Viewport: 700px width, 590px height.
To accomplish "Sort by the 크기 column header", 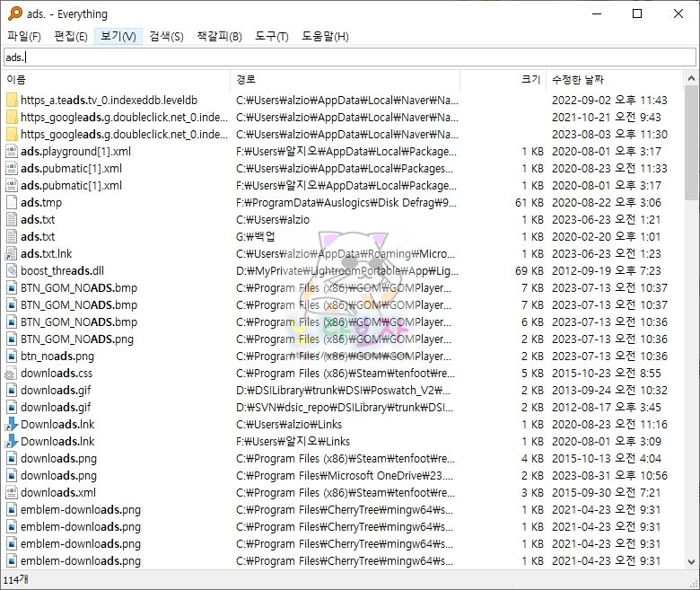I will coord(503,80).
